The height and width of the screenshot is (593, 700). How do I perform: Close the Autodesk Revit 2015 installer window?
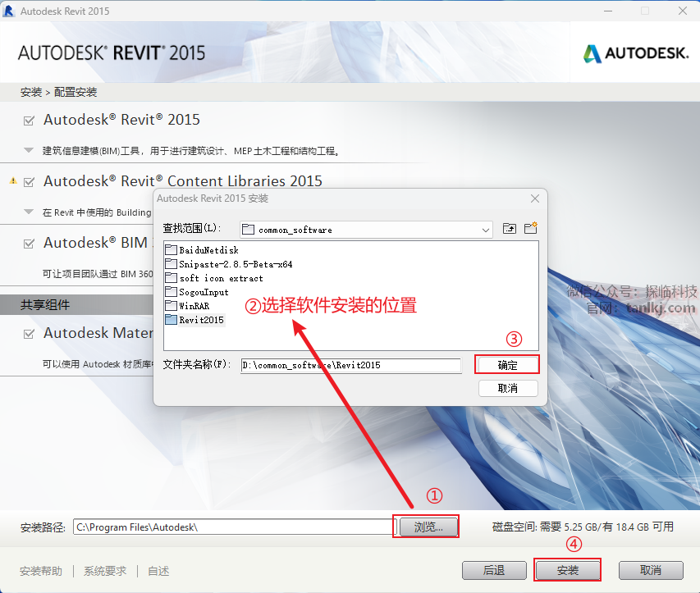coord(683,11)
